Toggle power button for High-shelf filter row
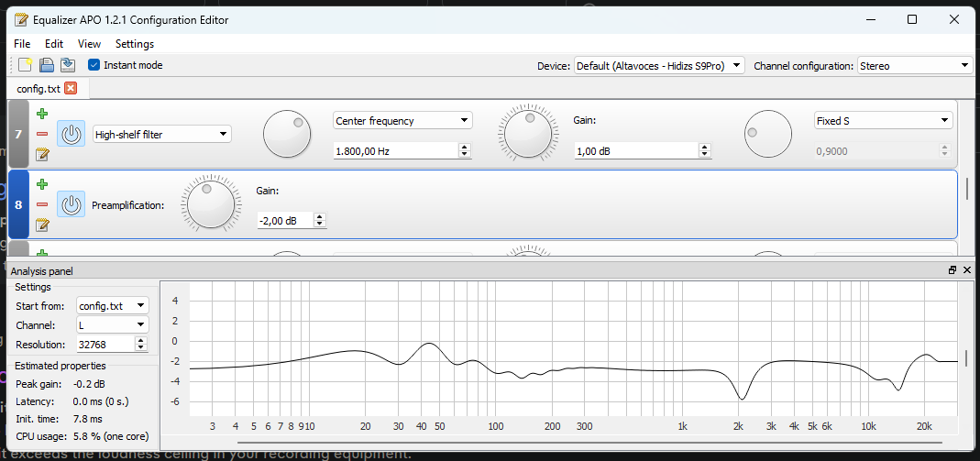 point(72,134)
